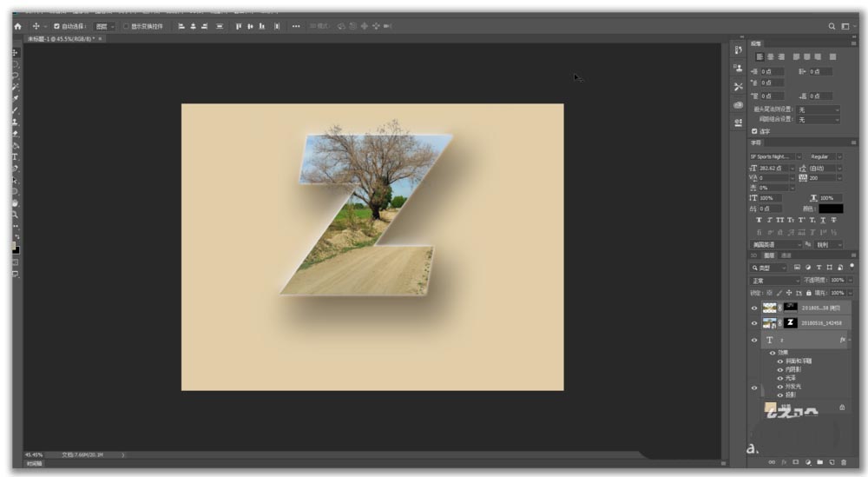The height and width of the screenshot is (477, 868).
Task: Open the workspace switcher icon
Action: pyautogui.click(x=845, y=26)
